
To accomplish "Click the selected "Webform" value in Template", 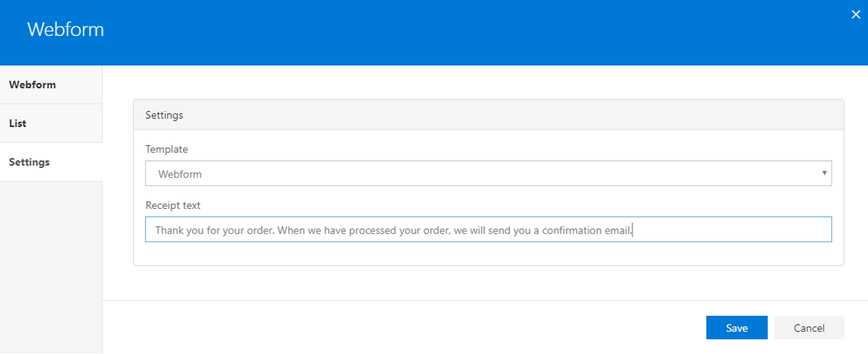I will pyautogui.click(x=180, y=174).
